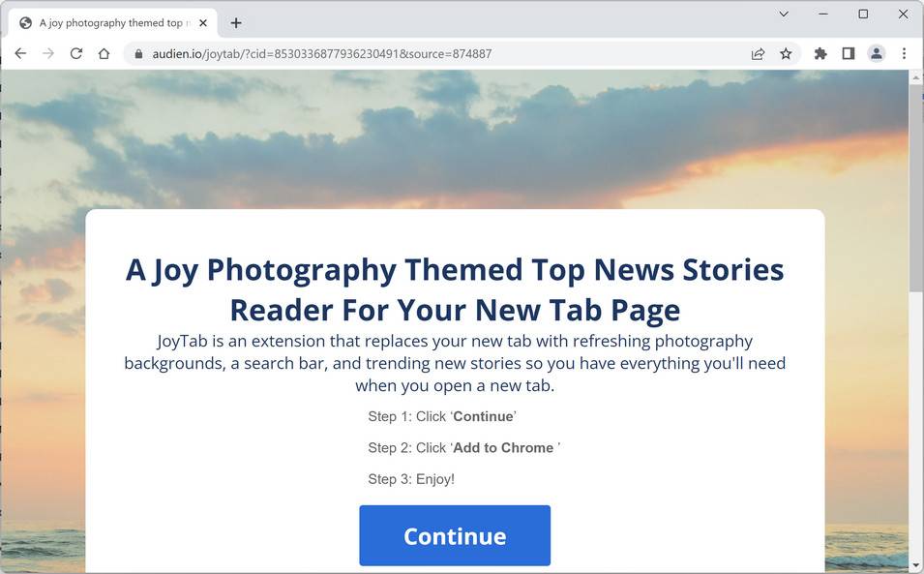Click the 'JoyTab is an extension' description
Viewport: 924px width, 574px height.
455,363
